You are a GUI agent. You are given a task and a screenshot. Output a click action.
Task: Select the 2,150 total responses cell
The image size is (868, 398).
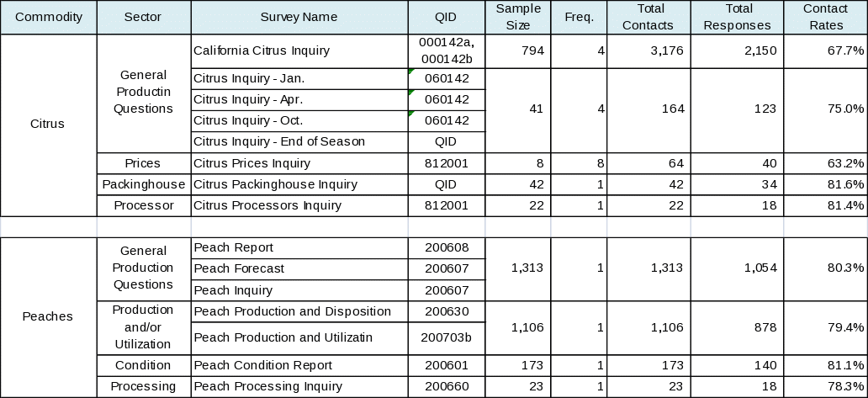[738, 51]
